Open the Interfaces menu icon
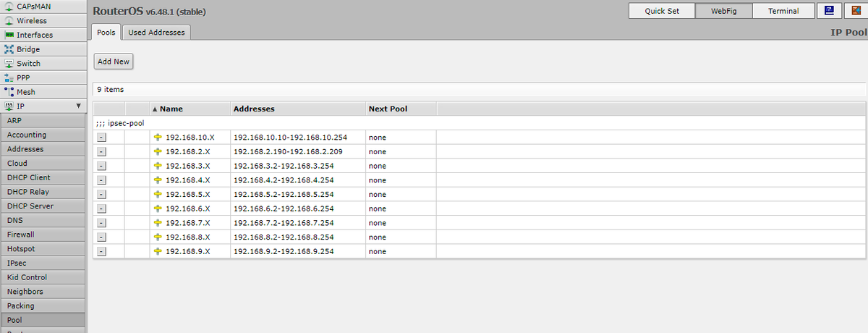This screenshot has width=868, height=333. point(9,35)
